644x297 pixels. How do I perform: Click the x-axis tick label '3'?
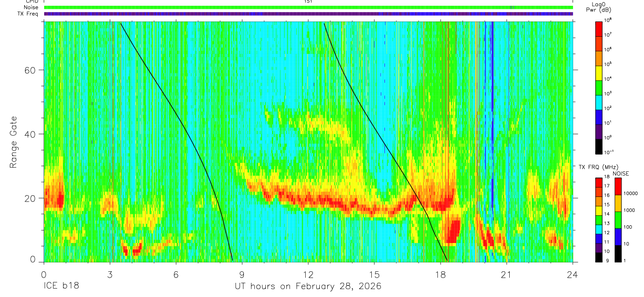(110, 274)
